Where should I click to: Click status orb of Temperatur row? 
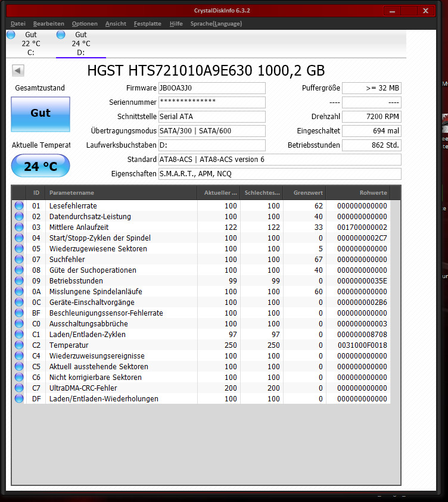tap(19, 345)
